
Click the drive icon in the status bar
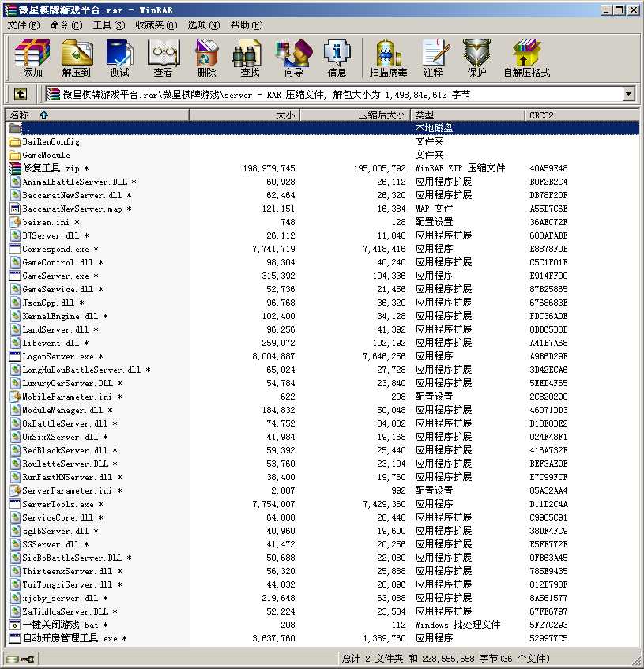[13, 660]
